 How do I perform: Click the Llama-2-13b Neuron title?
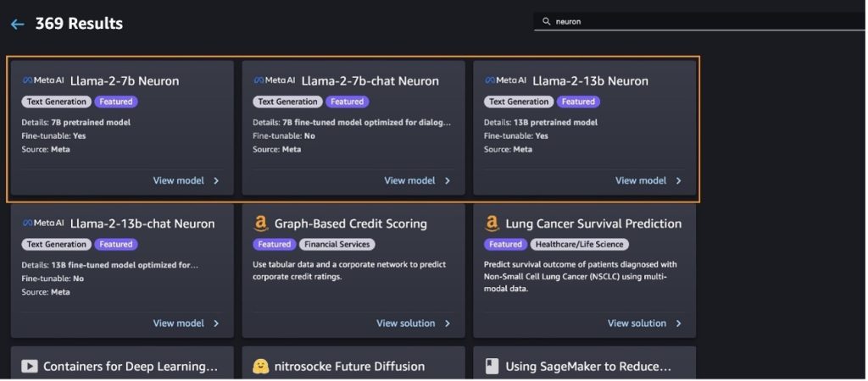coord(590,80)
